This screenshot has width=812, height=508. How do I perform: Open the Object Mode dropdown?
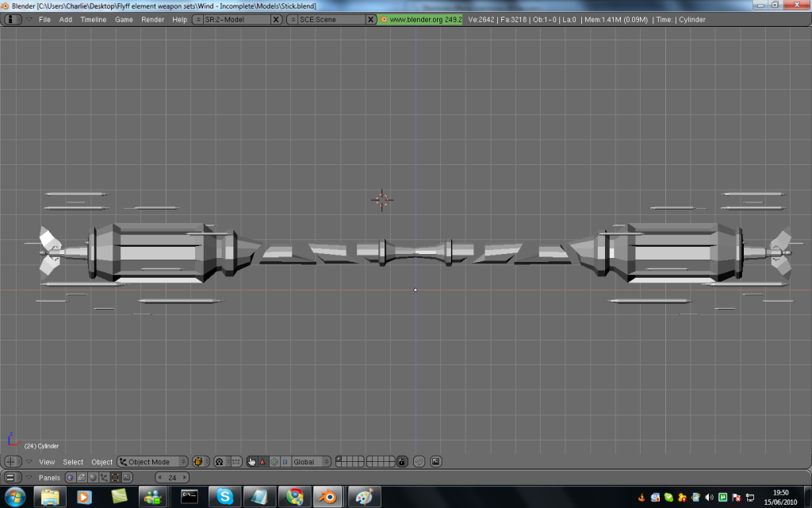pyautogui.click(x=152, y=461)
